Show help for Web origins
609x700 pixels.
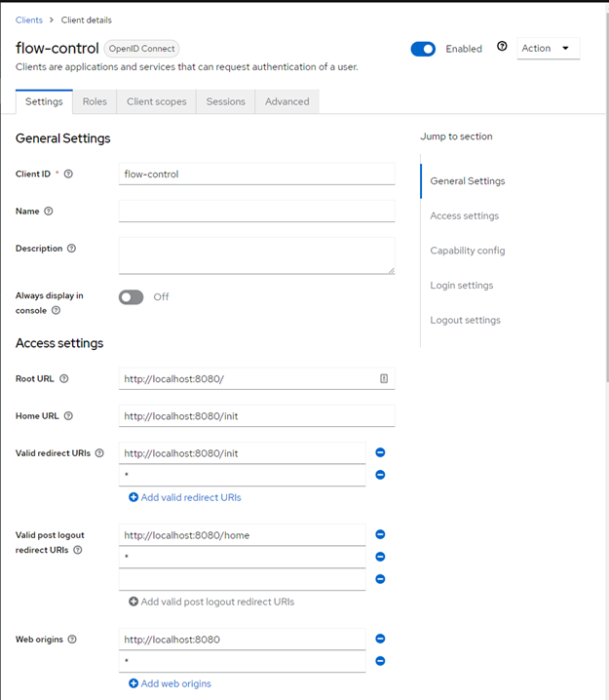72,640
